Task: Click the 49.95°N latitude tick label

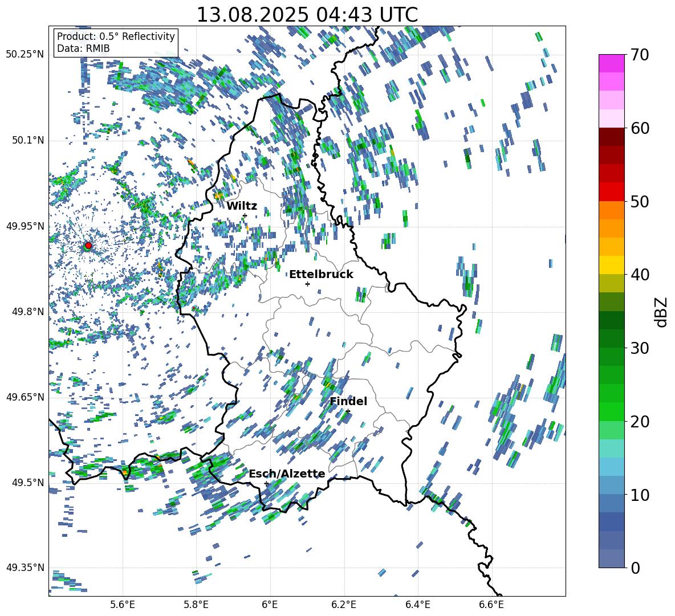Action: pos(25,226)
